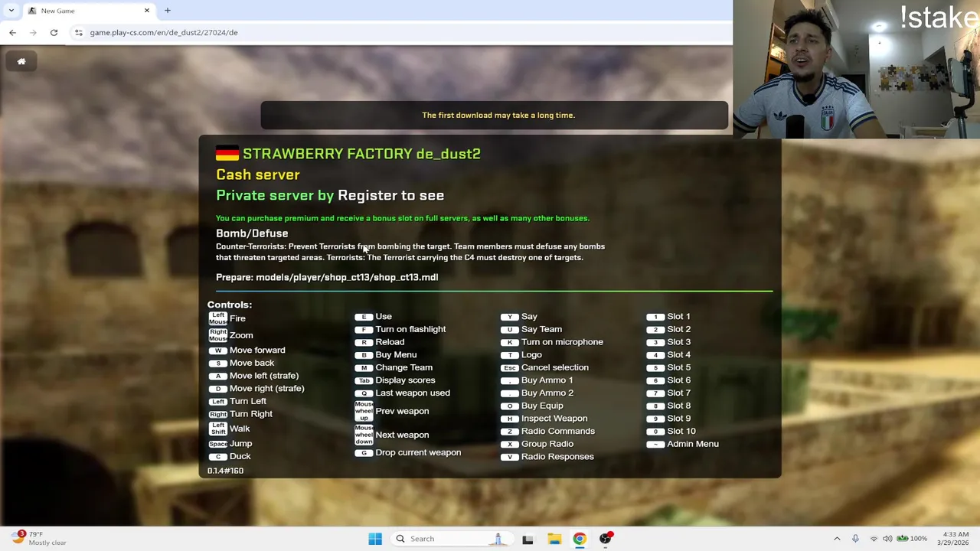980x551 pixels.
Task: Click the 'Inspect Weapon' control label
Action: pos(554,419)
